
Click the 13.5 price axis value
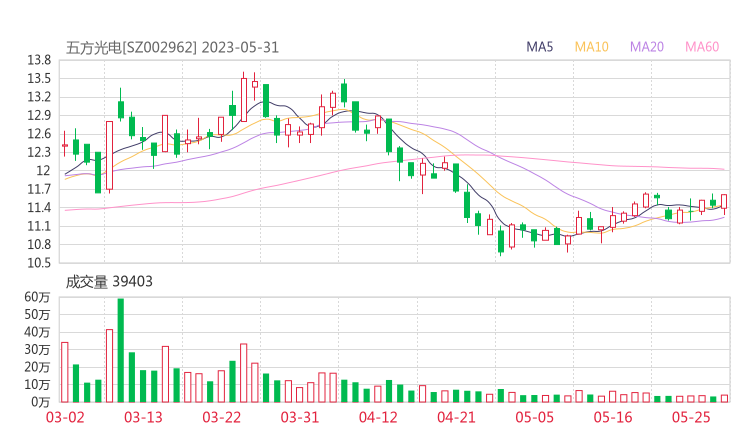pyautogui.click(x=39, y=79)
